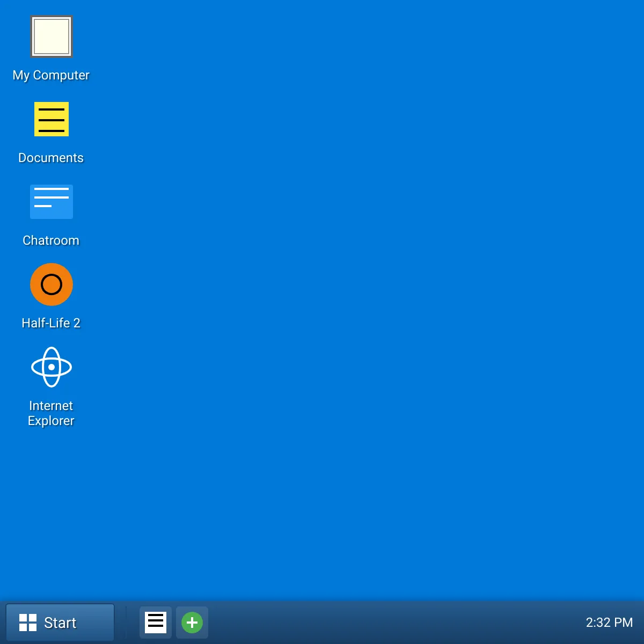Click the 2:32 PM clock
This screenshot has width=644, height=644.
609,623
